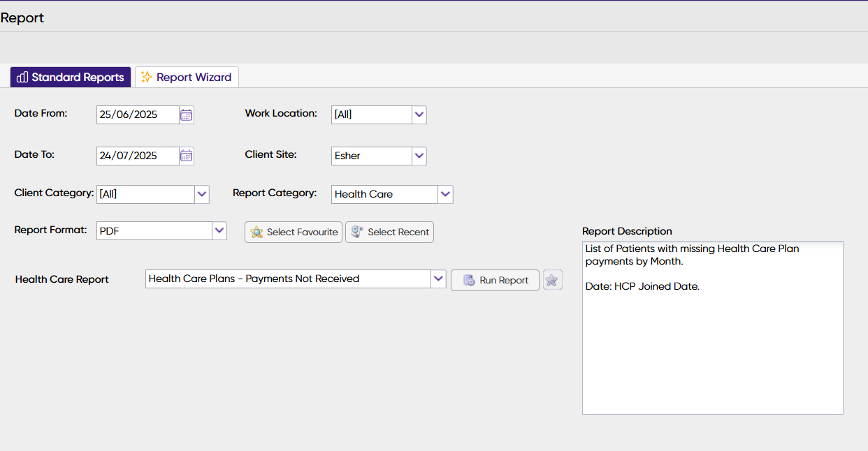Click the Date From label
The height and width of the screenshot is (451, 868).
coord(41,113)
